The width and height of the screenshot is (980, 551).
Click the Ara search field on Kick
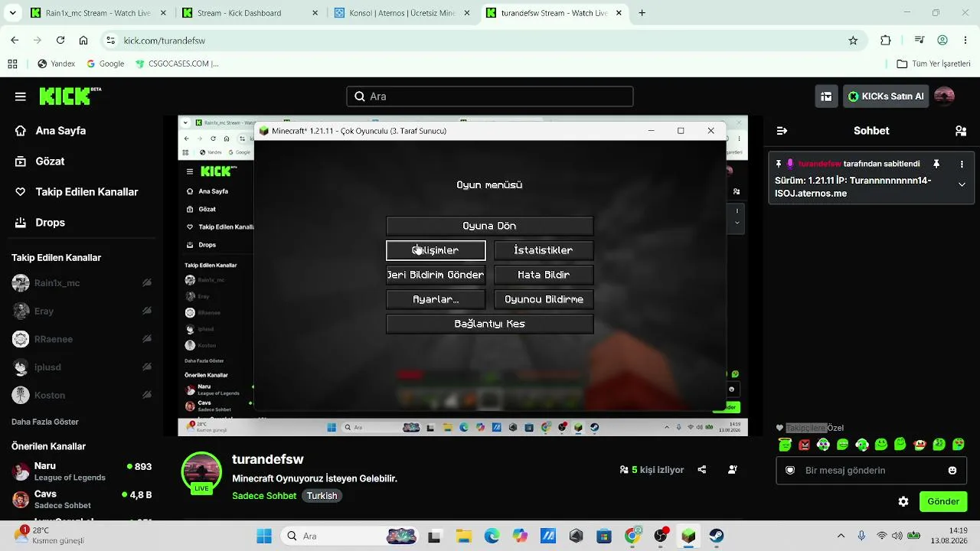pyautogui.click(x=490, y=96)
